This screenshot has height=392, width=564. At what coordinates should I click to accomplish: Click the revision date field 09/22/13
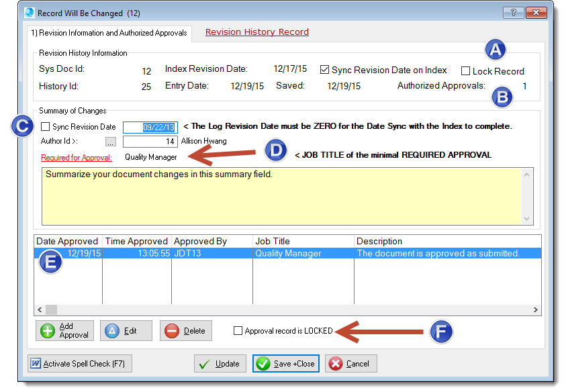click(x=150, y=127)
